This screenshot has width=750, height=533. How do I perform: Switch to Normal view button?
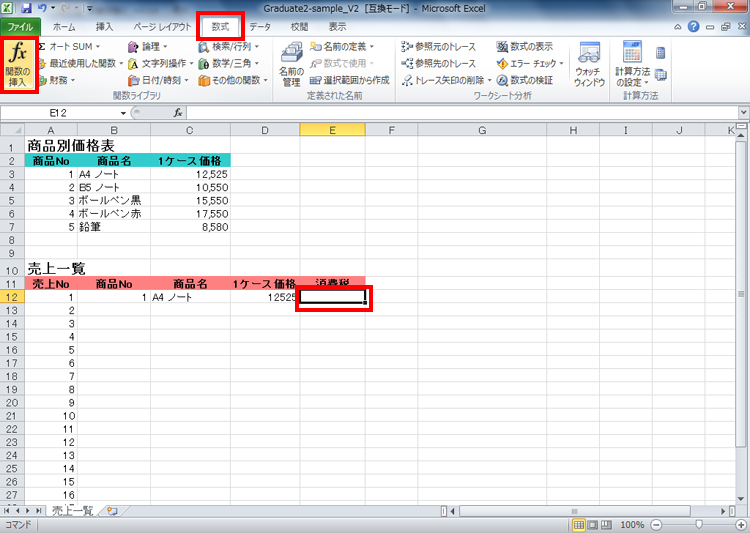[x=579, y=525]
